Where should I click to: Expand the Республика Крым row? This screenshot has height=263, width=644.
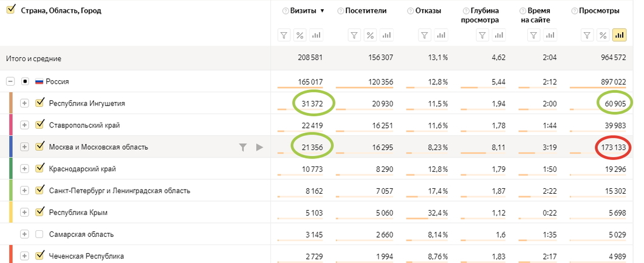click(25, 213)
